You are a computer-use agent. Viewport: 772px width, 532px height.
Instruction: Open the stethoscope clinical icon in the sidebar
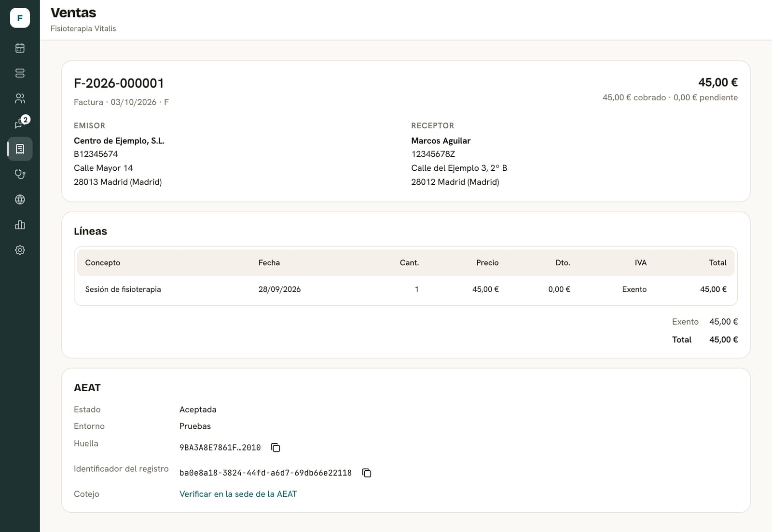[20, 174]
